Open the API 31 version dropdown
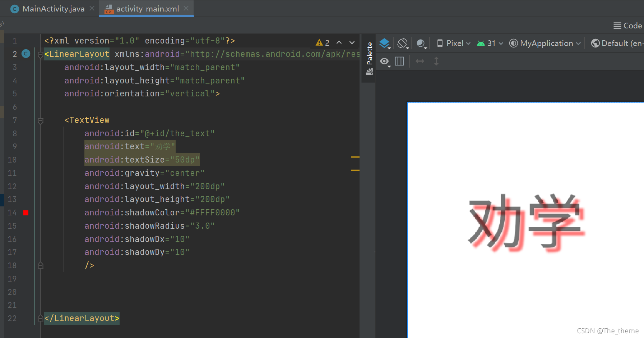Viewport: 644px width, 338px height. click(490, 44)
